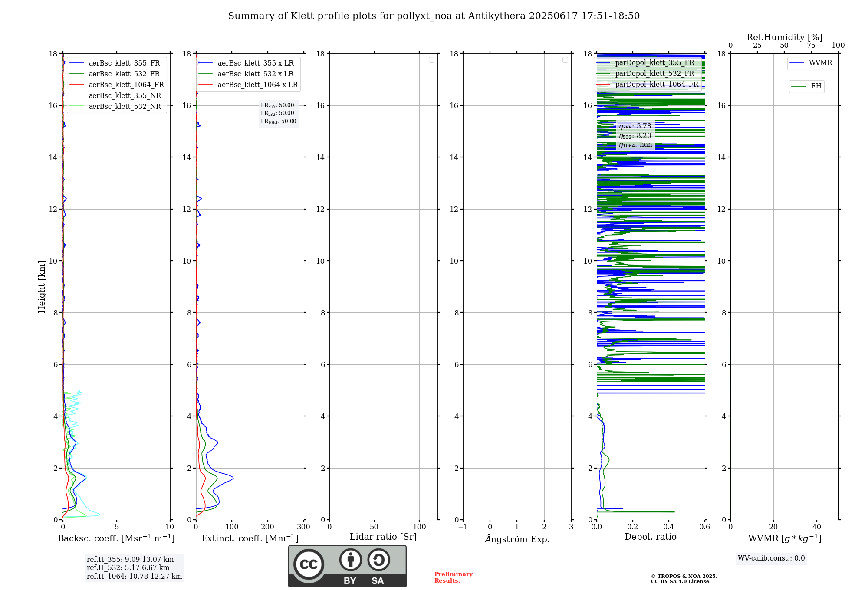Click the plot title mentioning pollyxt_noa at Antikythera

click(434, 16)
